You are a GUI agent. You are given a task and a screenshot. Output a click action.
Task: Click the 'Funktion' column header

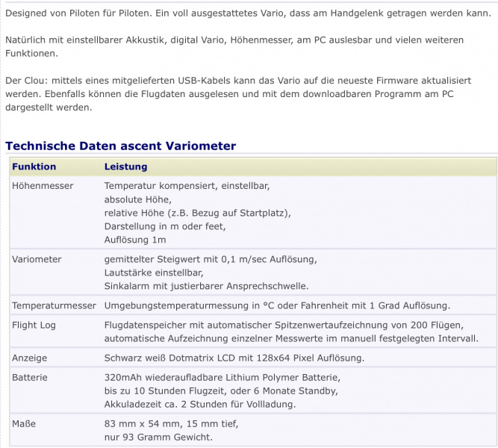34,167
